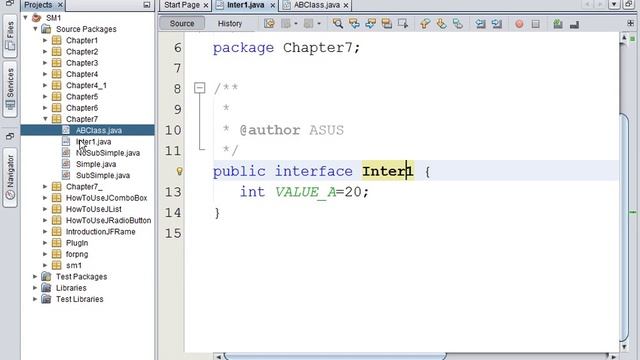Switch to Source view
The height and width of the screenshot is (360, 640).
point(182,24)
